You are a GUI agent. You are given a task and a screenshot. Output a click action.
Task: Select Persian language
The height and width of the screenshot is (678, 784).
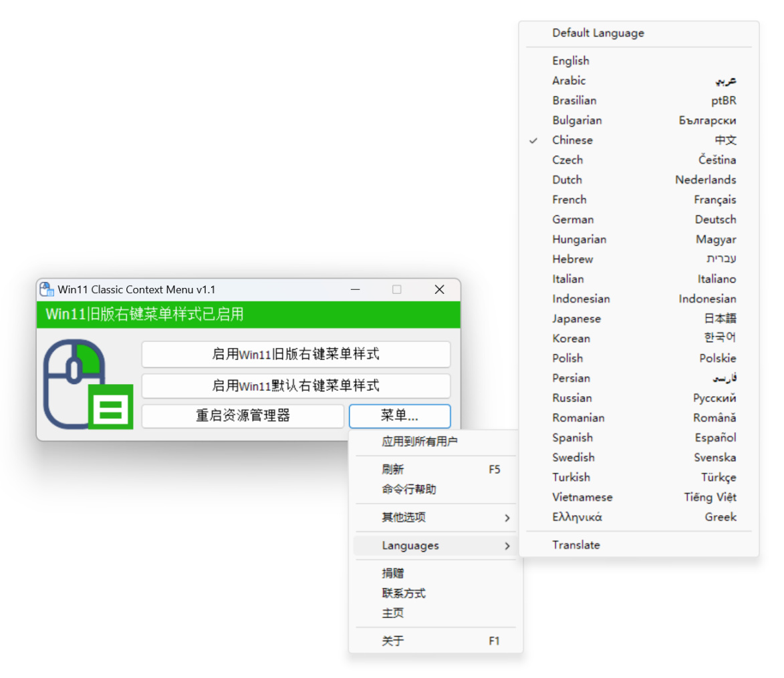[x=638, y=378]
